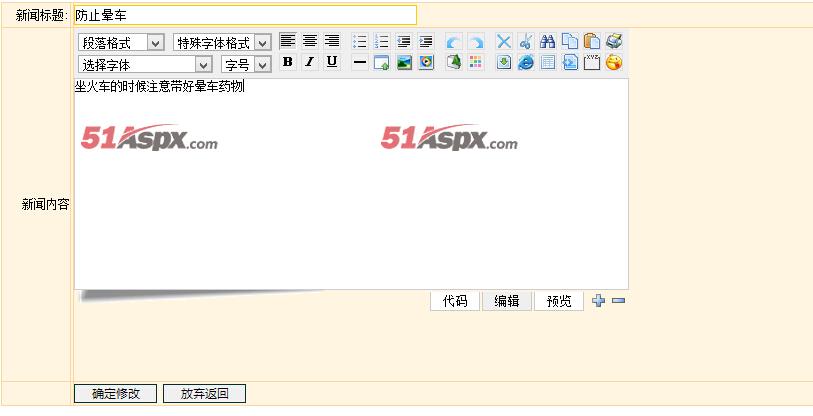Click the 确定修改 button
The width and height of the screenshot is (813, 416).
(115, 394)
